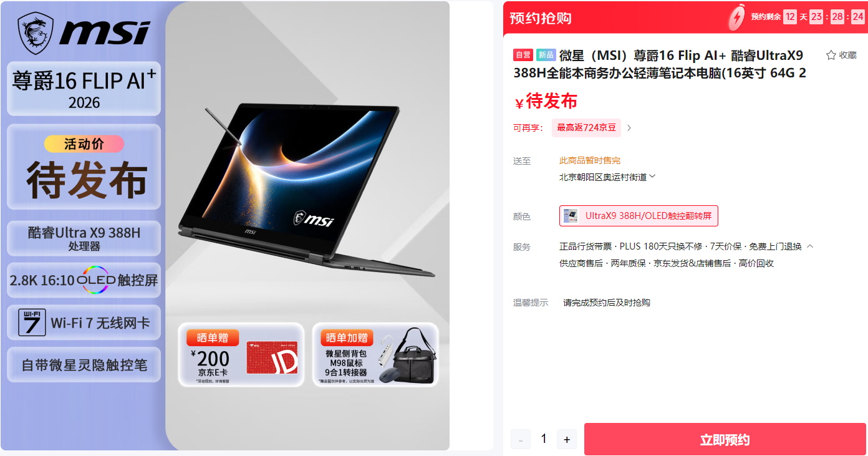This screenshot has width=868, height=456.
Task: Click the 收藏 star icon
Action: tap(831, 55)
